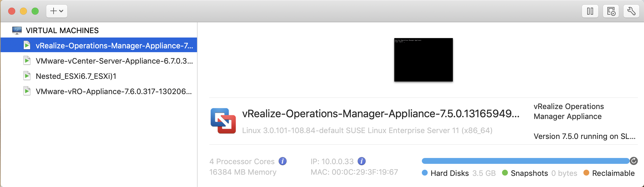Open the Snapshots toolbar icon
Viewport: 644px width, 187px height.
[x=611, y=11]
